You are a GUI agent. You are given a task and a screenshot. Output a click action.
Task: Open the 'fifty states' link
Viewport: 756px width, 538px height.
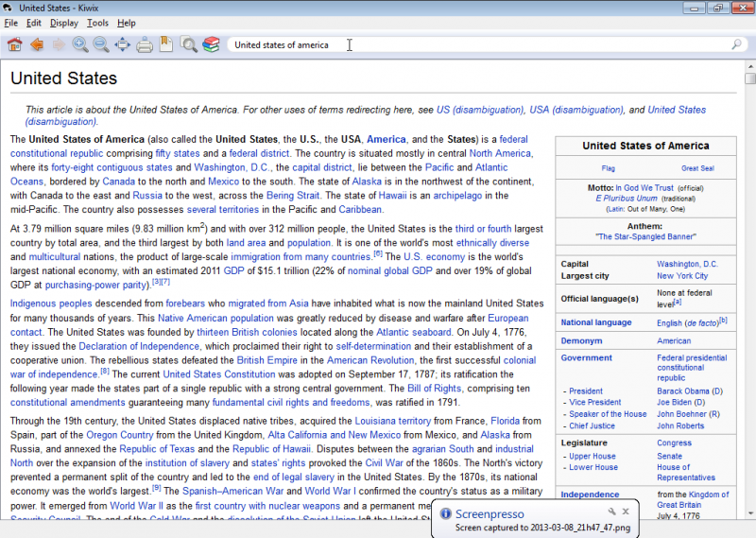[178, 153]
